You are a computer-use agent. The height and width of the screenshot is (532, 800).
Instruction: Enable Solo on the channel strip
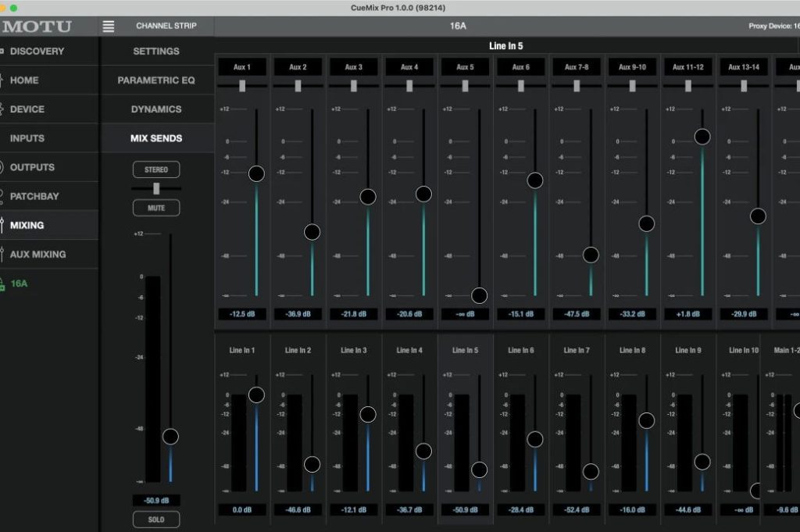tap(156, 520)
